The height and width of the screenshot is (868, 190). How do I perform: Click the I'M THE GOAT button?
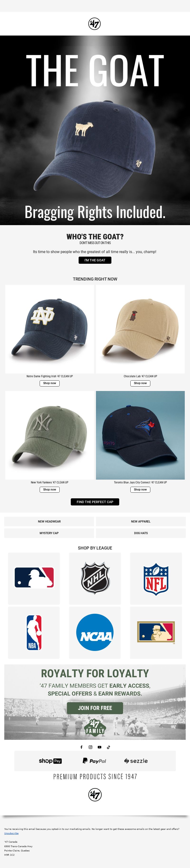pyautogui.click(x=95, y=260)
